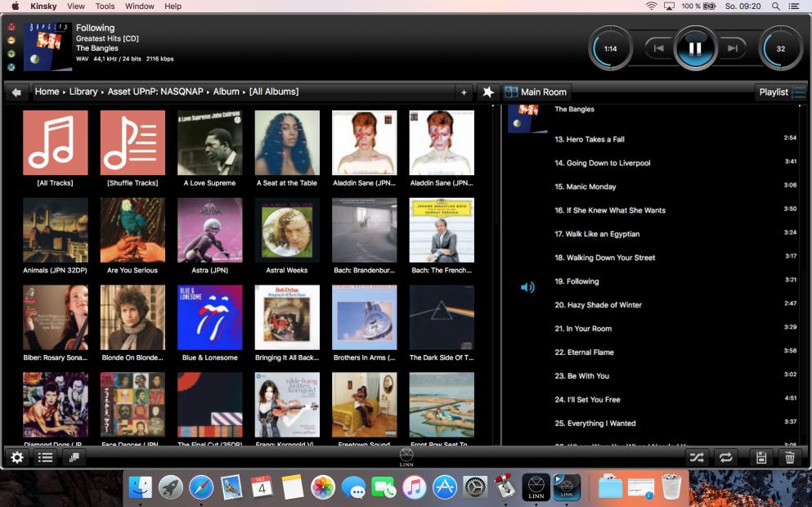This screenshot has height=507, width=812.
Task: Open settings with the gear icon
Action: coord(17,457)
